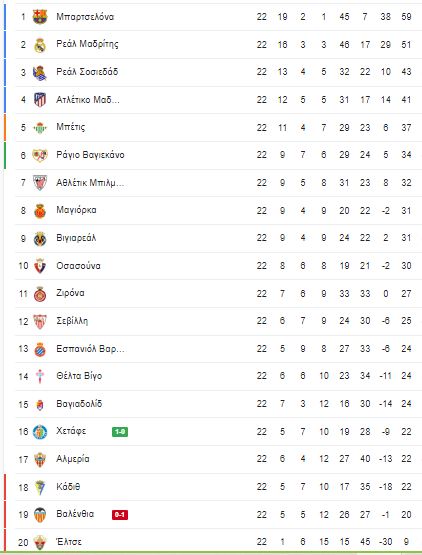Screen dimensions: 422x555
Task: Click the Barcelona club crest icon
Action: [x=40, y=17]
